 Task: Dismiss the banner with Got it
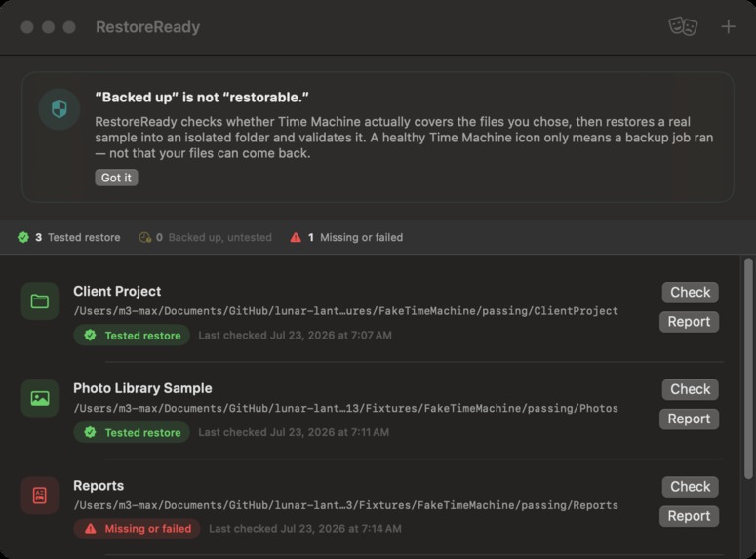(x=116, y=178)
